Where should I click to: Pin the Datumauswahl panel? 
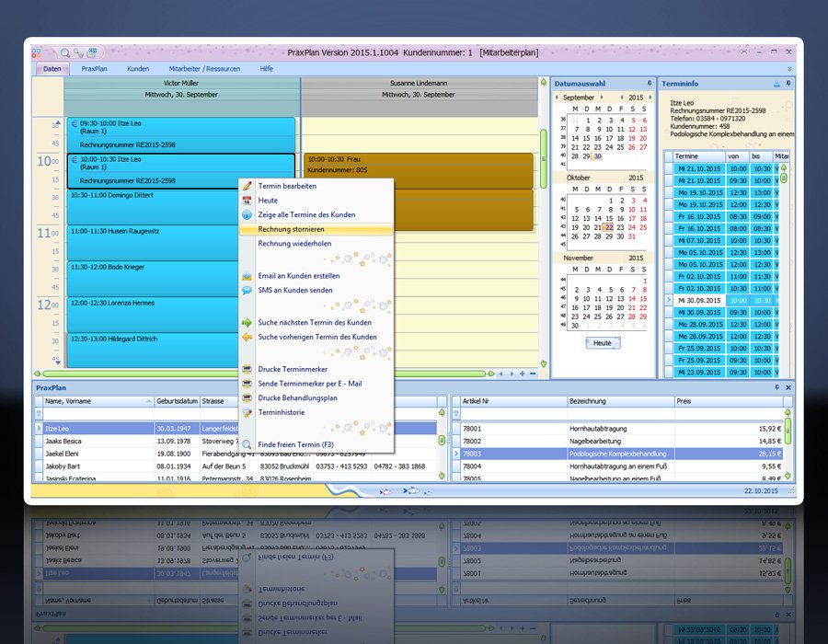point(649,84)
